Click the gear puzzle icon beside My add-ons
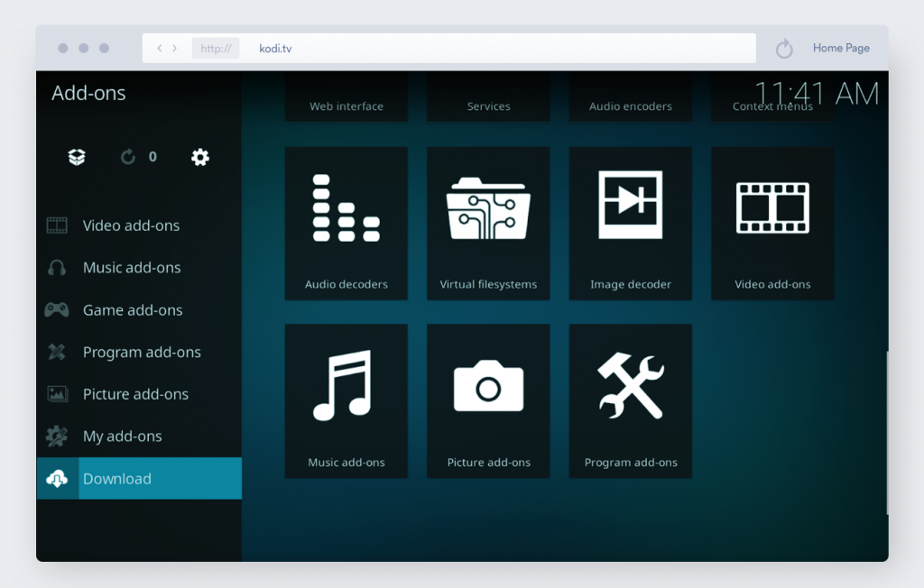 pos(57,436)
